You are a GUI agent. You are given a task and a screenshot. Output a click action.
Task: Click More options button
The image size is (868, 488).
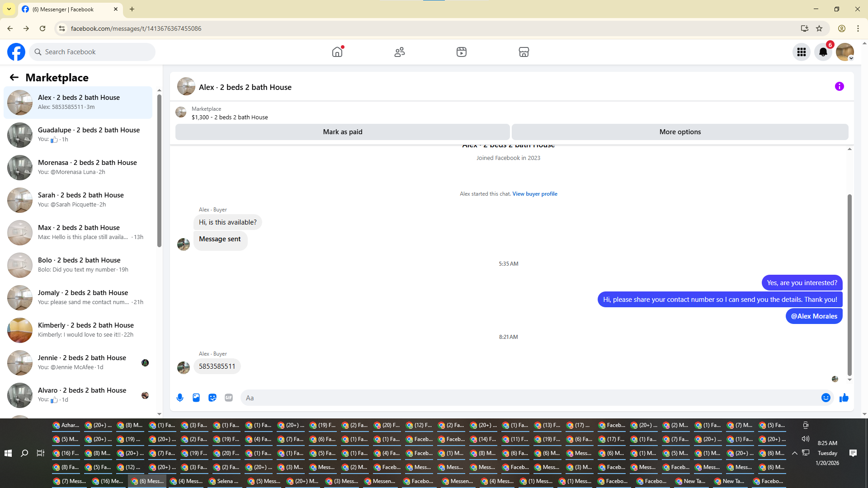pos(680,132)
